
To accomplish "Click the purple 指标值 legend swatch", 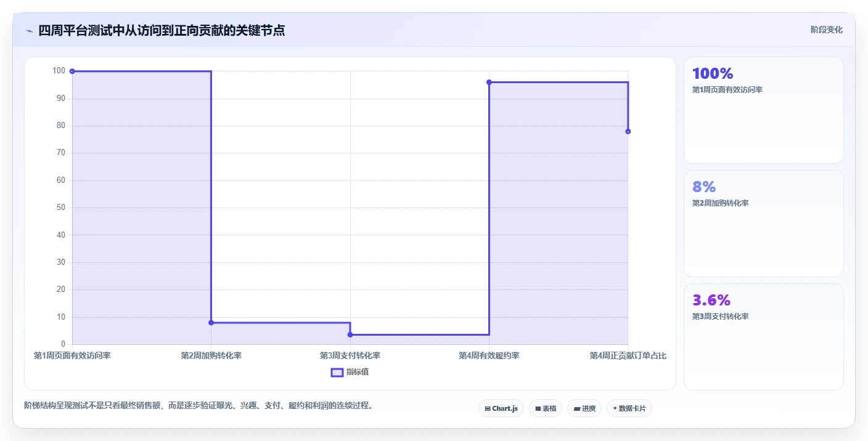I will (x=337, y=372).
